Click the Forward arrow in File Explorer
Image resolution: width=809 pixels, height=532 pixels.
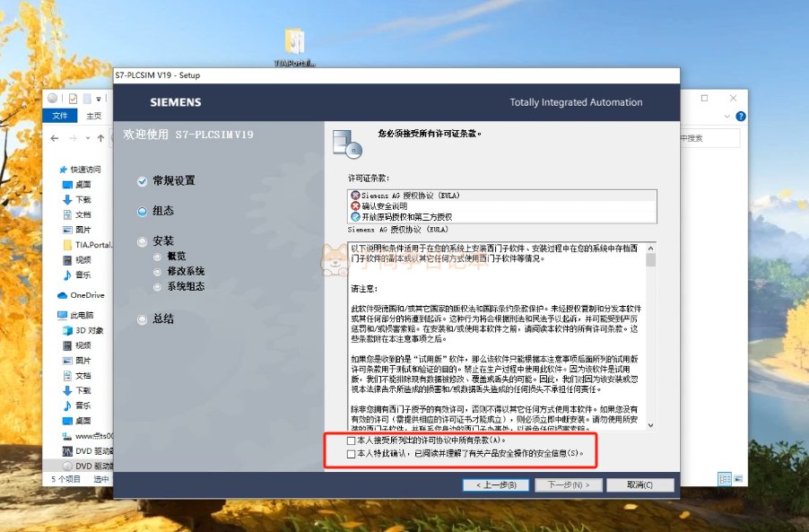[x=73, y=138]
